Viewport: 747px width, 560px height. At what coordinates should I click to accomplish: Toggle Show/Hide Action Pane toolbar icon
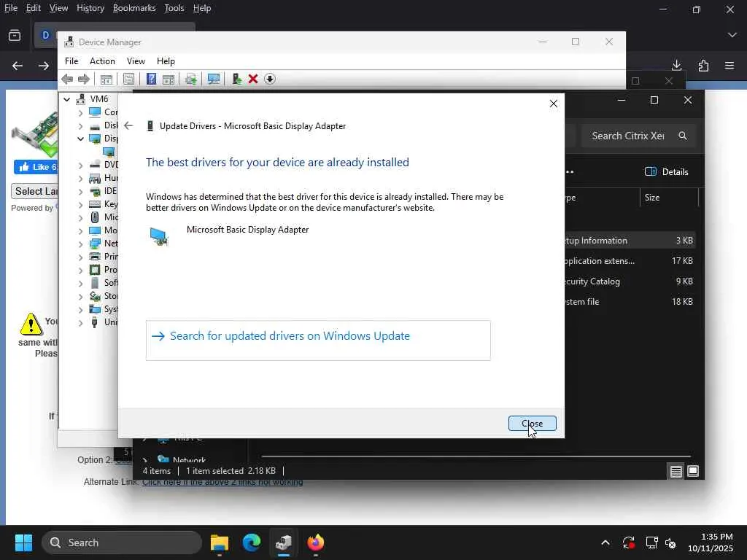169,79
